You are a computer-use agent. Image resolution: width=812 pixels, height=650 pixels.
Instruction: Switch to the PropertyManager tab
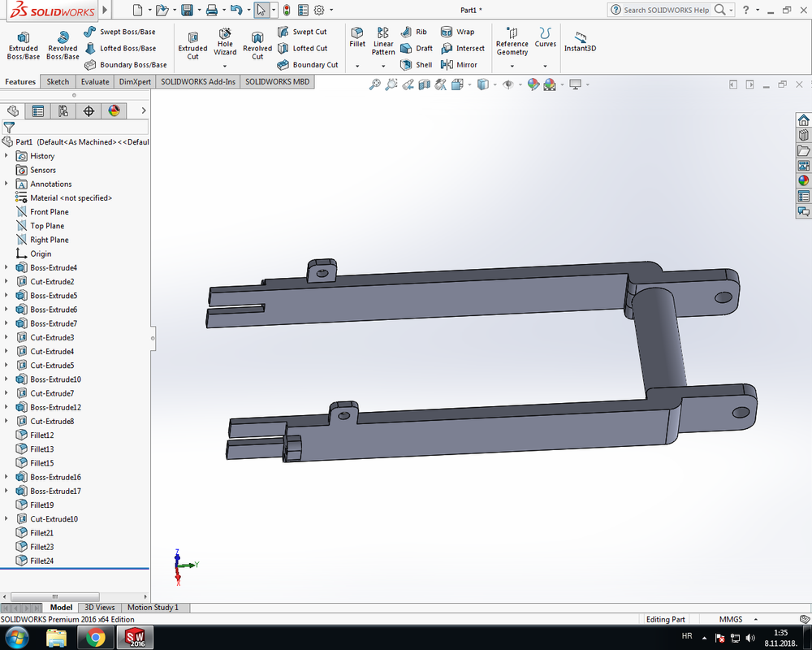[x=38, y=111]
